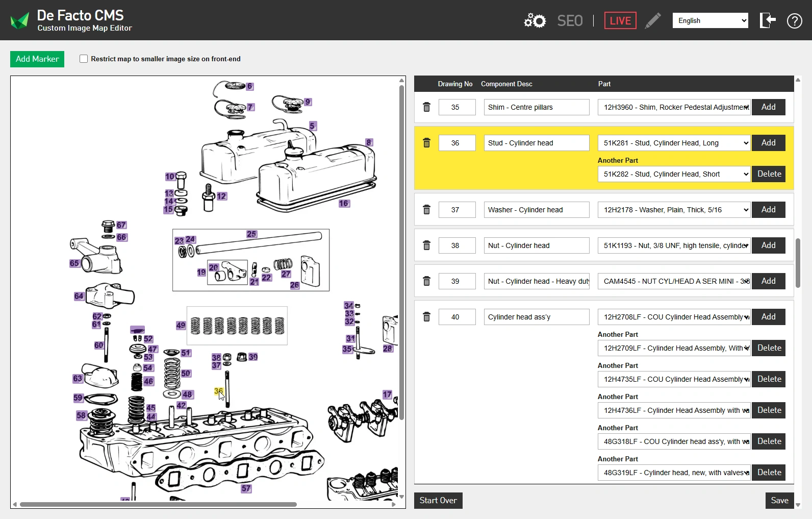The width and height of the screenshot is (812, 519).
Task: Click the Add Marker button
Action: tap(37, 59)
